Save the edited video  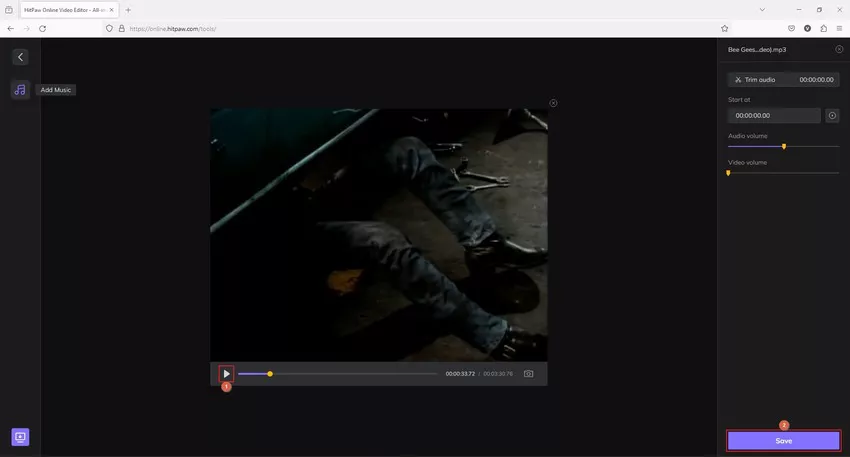784,441
